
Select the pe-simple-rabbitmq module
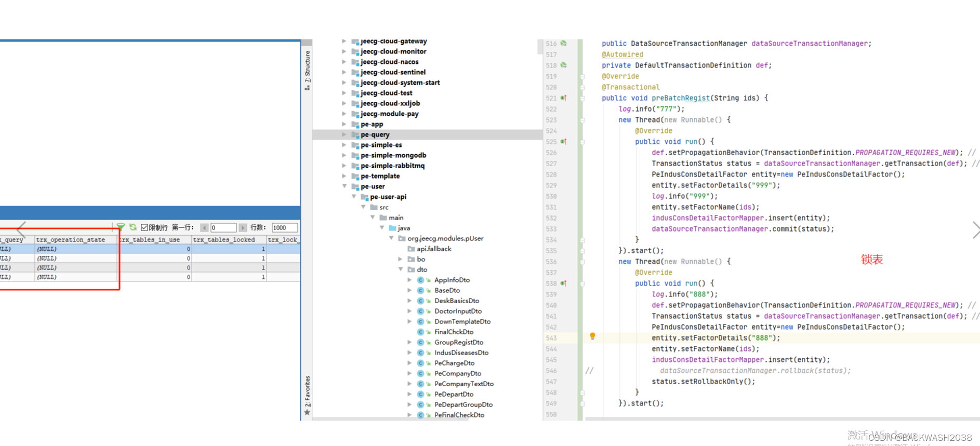tap(393, 166)
